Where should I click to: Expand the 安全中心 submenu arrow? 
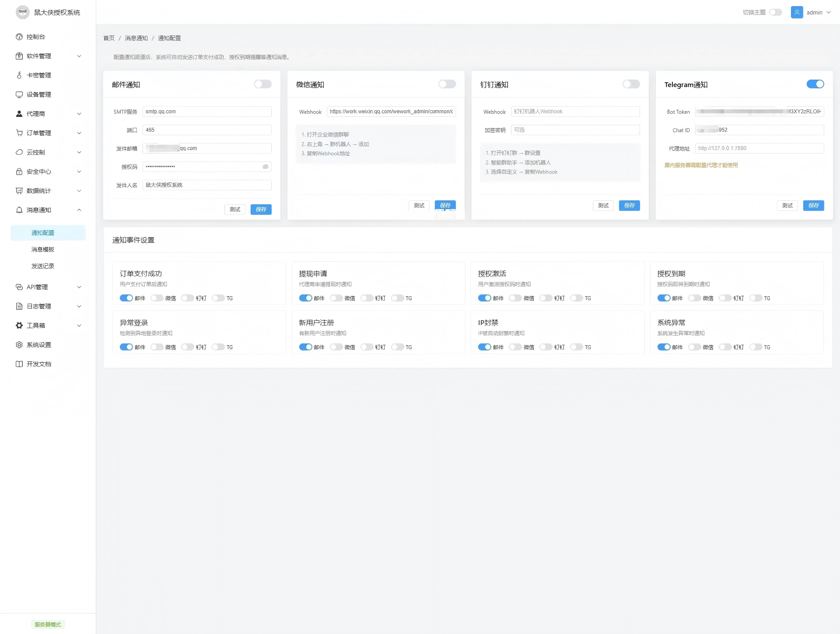79,172
